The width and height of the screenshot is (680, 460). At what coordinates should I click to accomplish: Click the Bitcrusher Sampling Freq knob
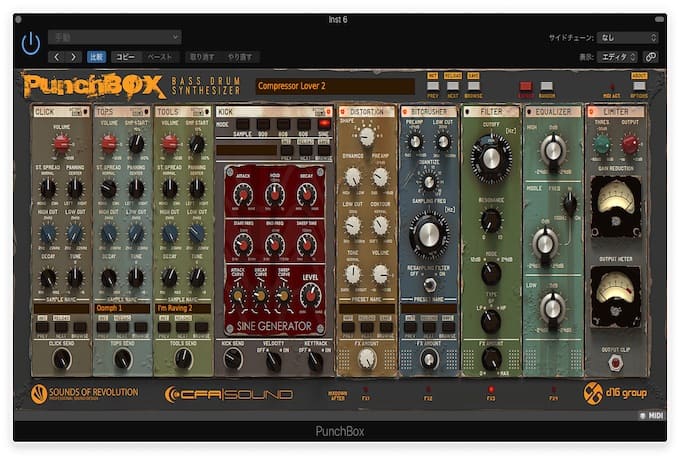pos(429,235)
